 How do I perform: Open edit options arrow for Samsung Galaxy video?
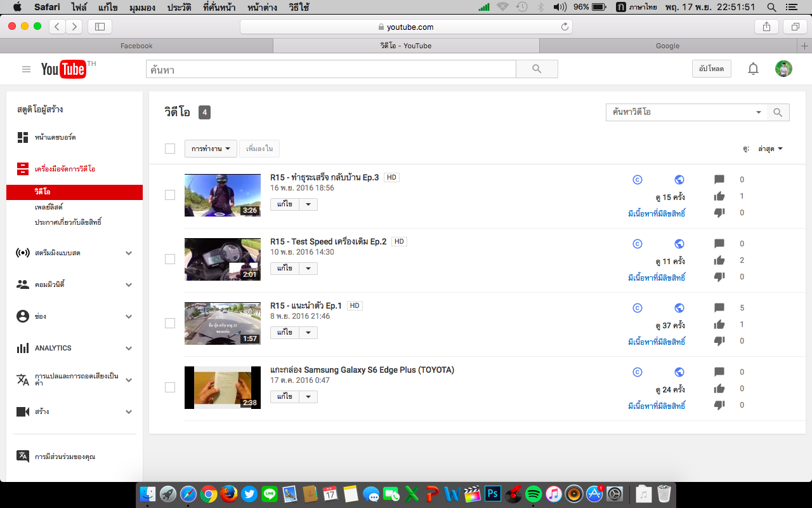308,396
